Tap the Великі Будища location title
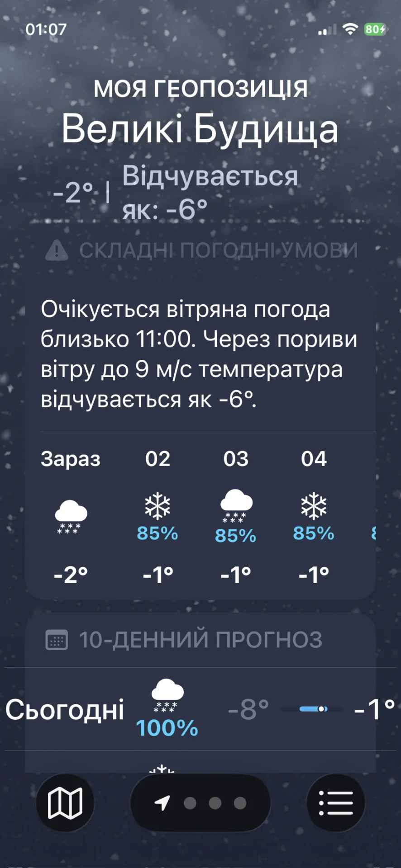The height and width of the screenshot is (868, 401). coord(200,129)
